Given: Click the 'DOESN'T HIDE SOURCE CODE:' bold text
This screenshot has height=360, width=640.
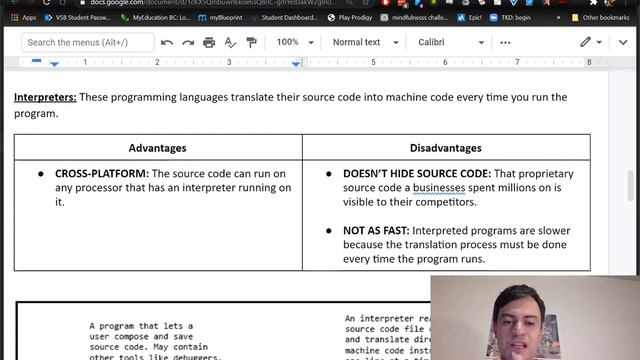Looking at the screenshot, I should 417,173.
